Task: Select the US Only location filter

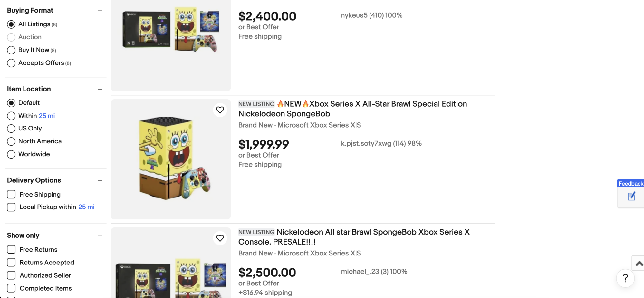Action: tap(11, 129)
